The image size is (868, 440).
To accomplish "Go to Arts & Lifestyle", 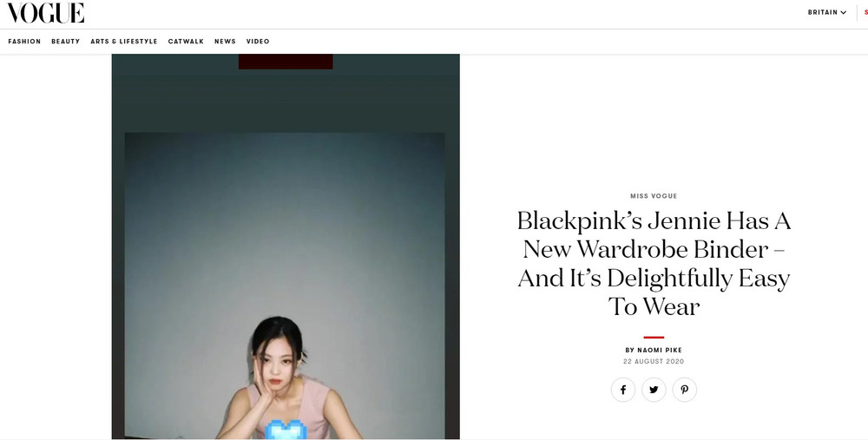I will pyautogui.click(x=124, y=42).
